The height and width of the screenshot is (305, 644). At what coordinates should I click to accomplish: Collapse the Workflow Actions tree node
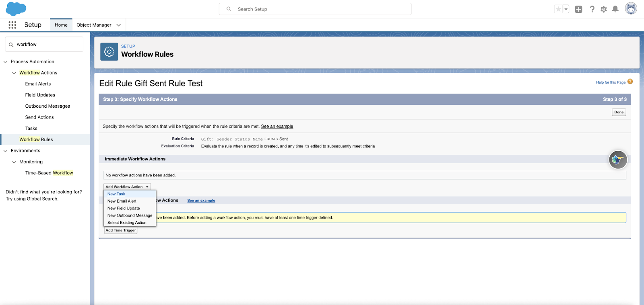pyautogui.click(x=14, y=73)
